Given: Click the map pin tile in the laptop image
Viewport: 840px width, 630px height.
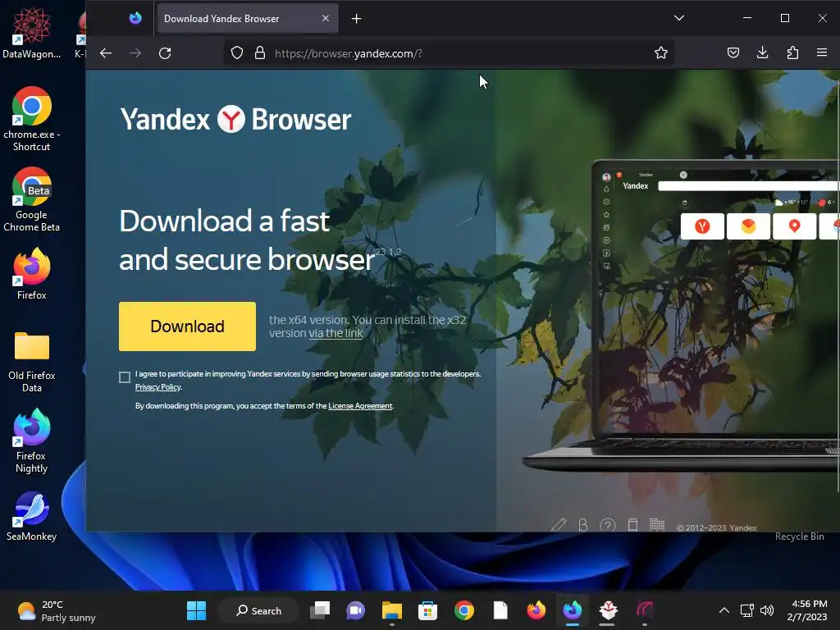Looking at the screenshot, I should 794,226.
